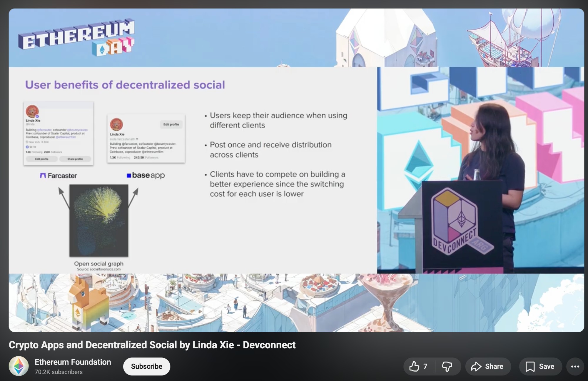This screenshot has width=588, height=381.
Task: Click the Farcaster logo on the slide
Action: pyautogui.click(x=59, y=176)
